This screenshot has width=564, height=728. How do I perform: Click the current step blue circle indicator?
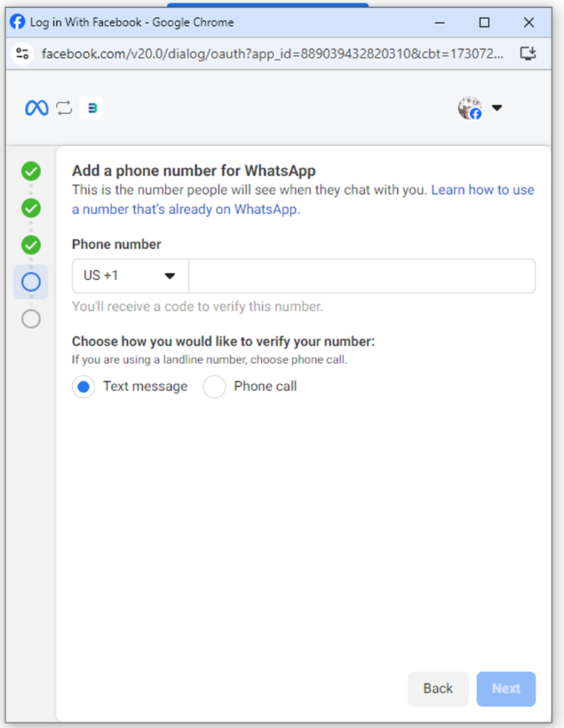click(x=31, y=282)
